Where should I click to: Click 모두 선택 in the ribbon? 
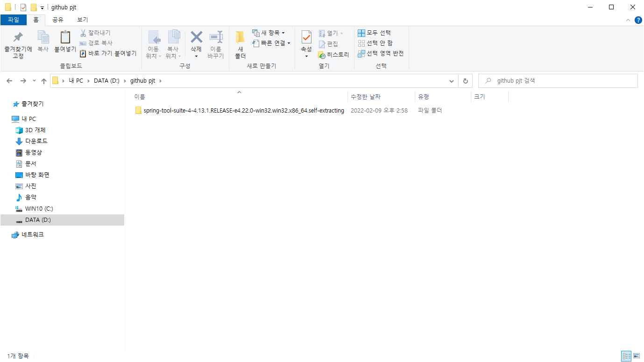click(375, 33)
